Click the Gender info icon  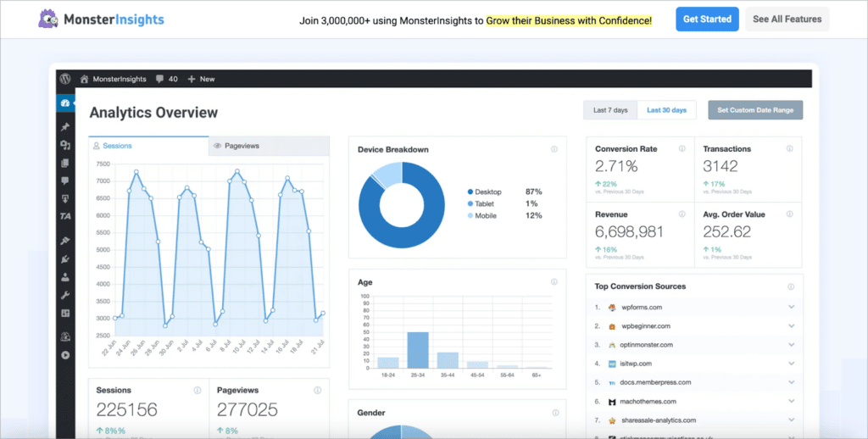click(x=554, y=413)
